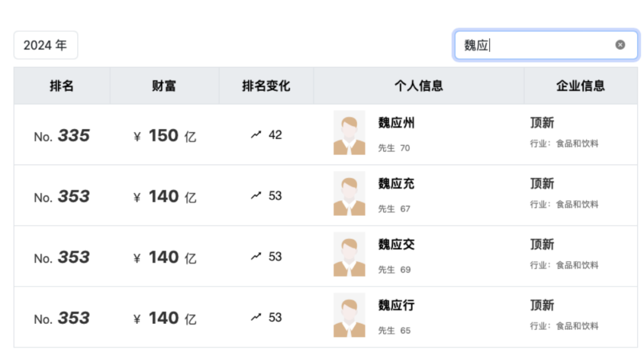The image size is (644, 356).
Task: Click the search box containing 魏应
Action: coord(537,45)
